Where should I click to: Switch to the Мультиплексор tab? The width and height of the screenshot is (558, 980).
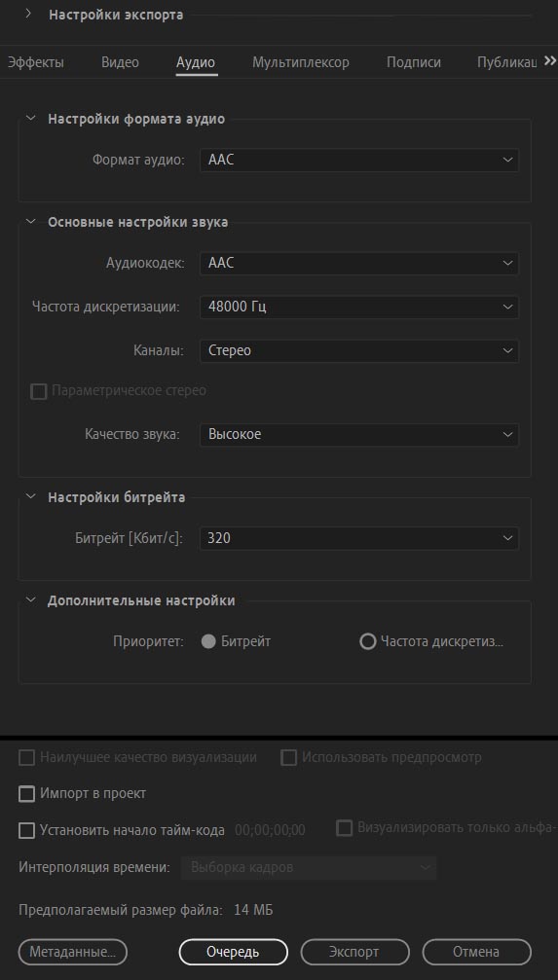coord(301,62)
